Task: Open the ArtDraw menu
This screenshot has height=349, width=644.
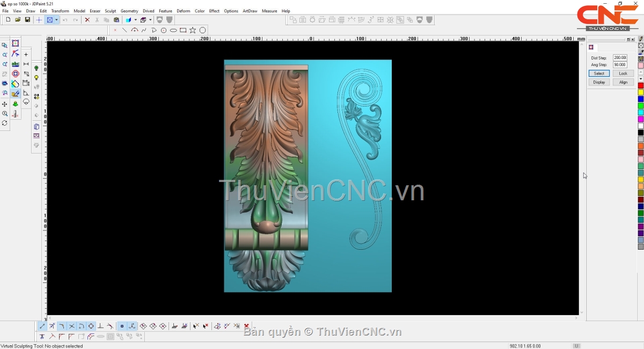Action: coord(250,11)
